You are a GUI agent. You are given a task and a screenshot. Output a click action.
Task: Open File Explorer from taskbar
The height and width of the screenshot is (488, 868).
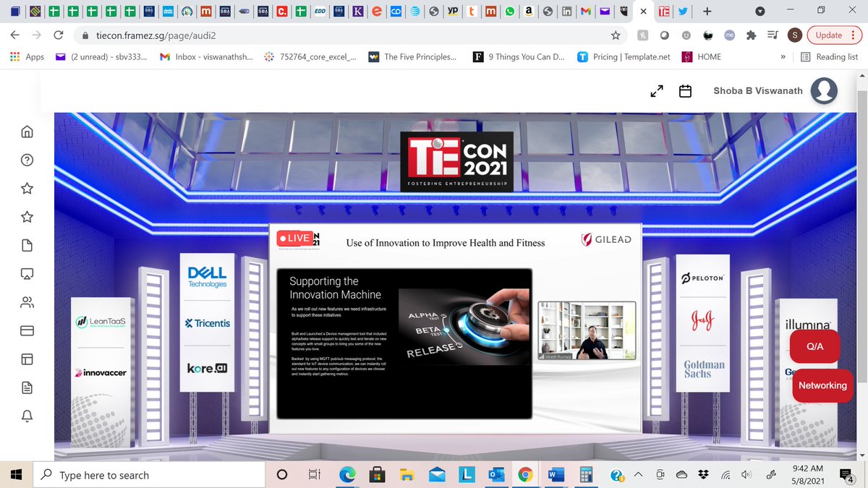(407, 475)
